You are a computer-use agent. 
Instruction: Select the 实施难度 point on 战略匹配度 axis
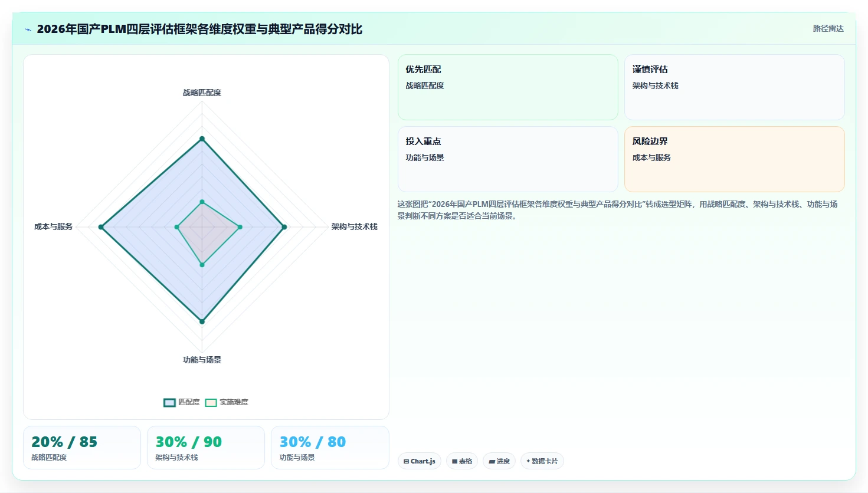(x=202, y=202)
